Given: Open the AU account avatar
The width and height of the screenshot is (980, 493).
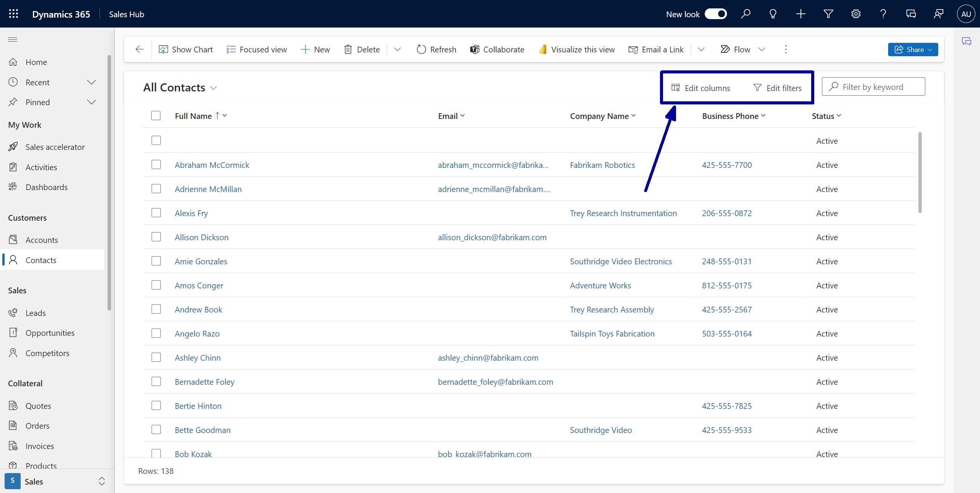Looking at the screenshot, I should 966,14.
